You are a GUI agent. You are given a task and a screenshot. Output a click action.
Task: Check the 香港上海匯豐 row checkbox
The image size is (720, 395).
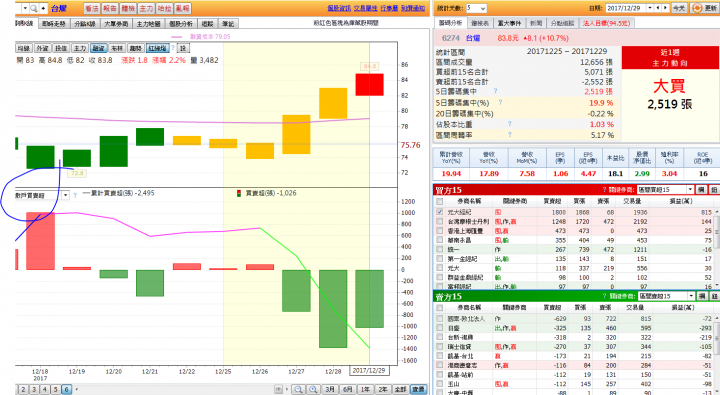click(440, 231)
